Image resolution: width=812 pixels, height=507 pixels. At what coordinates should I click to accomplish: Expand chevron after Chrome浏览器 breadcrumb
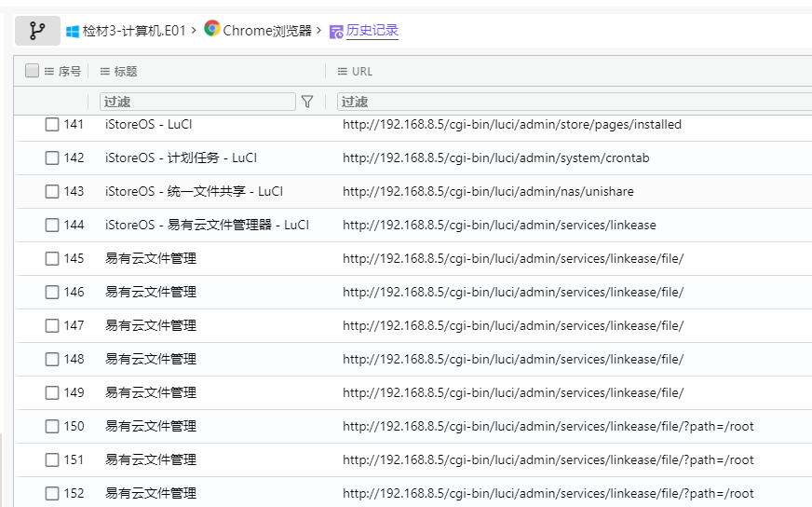click(319, 30)
